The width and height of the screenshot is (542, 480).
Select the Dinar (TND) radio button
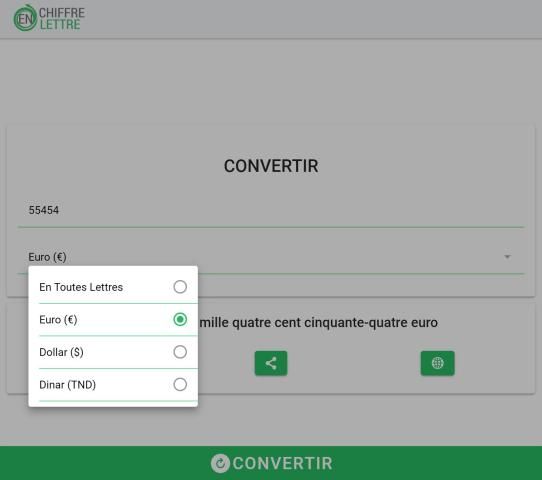[180, 384]
